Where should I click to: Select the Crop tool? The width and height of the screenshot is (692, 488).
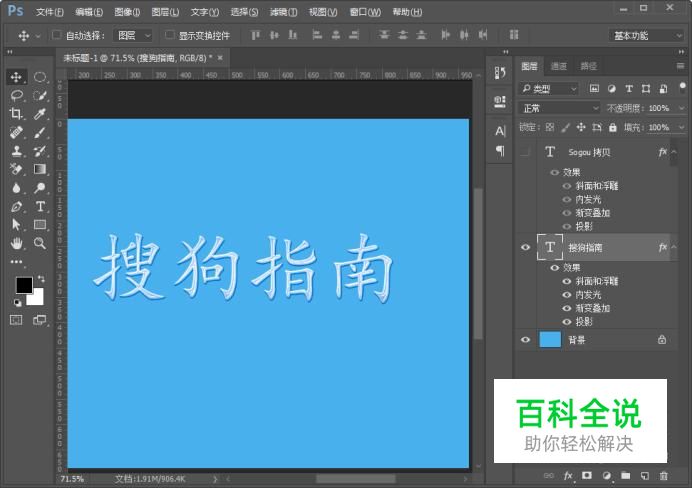tap(16, 114)
